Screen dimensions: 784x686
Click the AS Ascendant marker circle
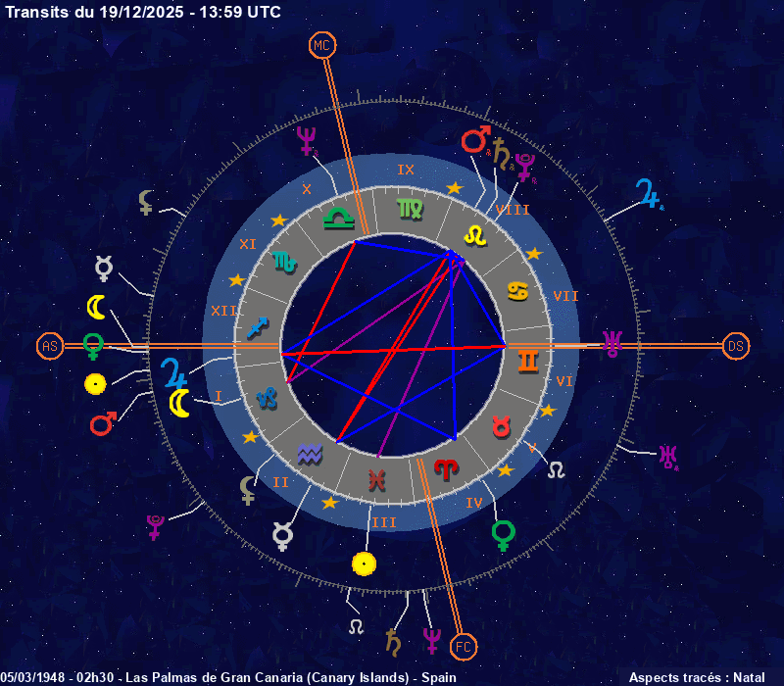[49, 346]
